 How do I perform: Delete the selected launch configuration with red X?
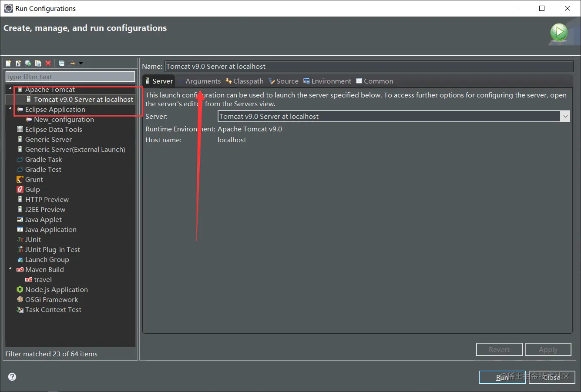coord(48,63)
